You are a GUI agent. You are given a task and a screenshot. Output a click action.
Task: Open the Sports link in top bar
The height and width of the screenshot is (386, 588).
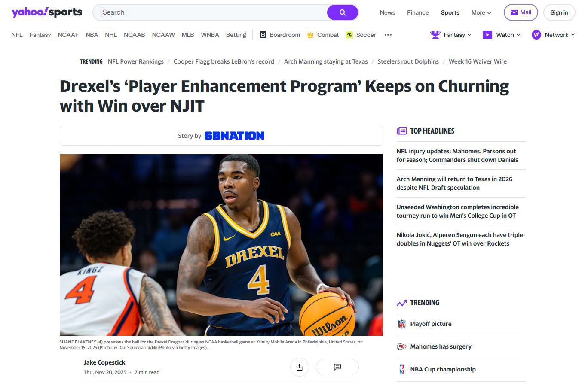[450, 12]
